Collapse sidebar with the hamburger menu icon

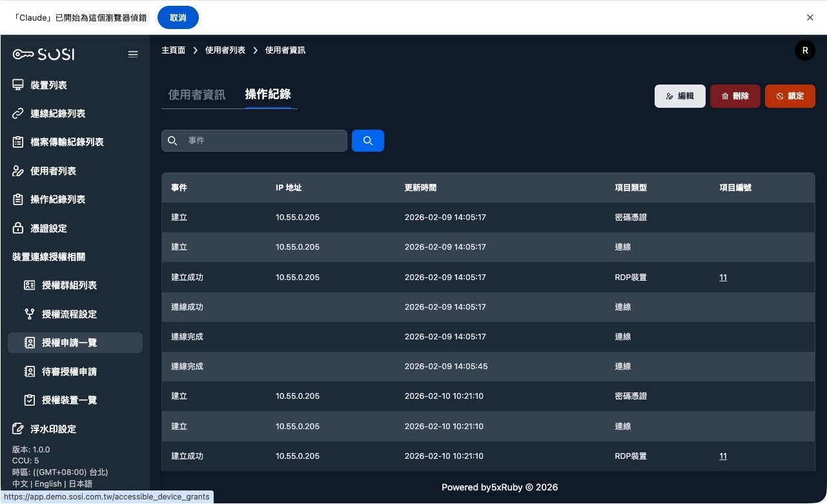(133, 54)
